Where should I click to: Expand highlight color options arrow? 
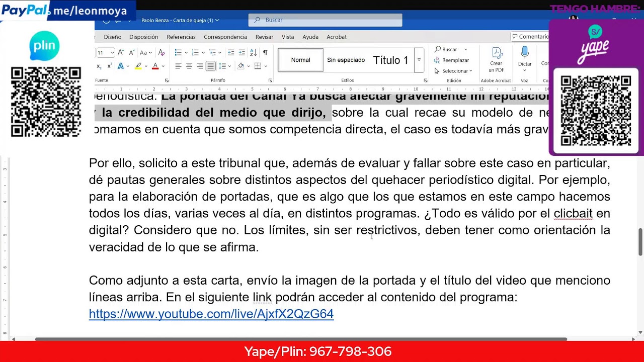[146, 66]
